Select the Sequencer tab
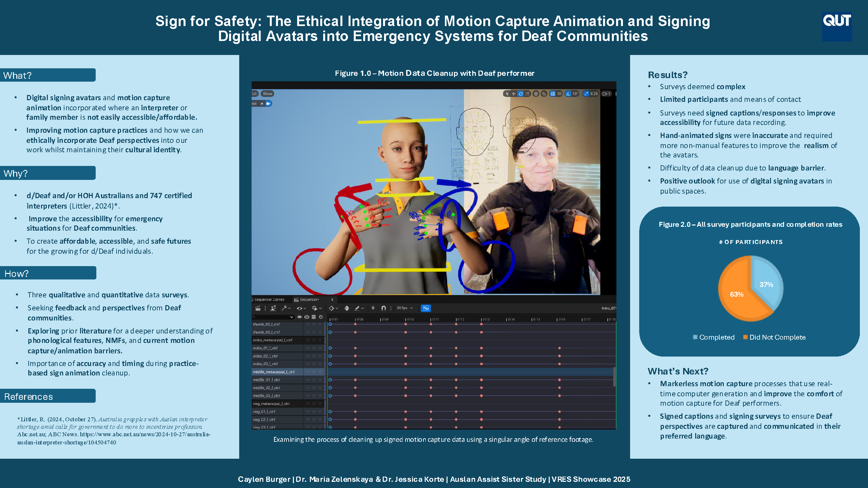868x488 pixels. 309,299
